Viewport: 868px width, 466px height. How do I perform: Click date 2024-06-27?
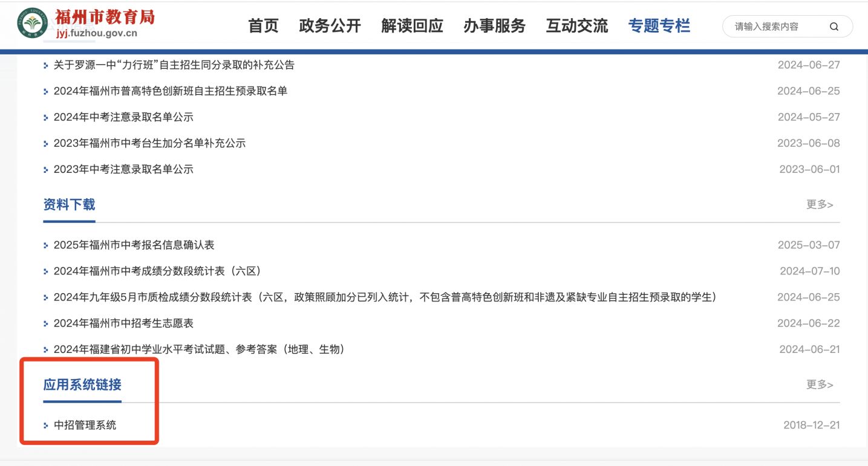tap(809, 65)
